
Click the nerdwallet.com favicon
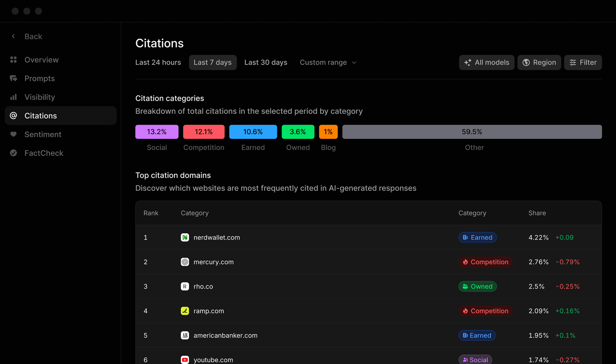(185, 237)
